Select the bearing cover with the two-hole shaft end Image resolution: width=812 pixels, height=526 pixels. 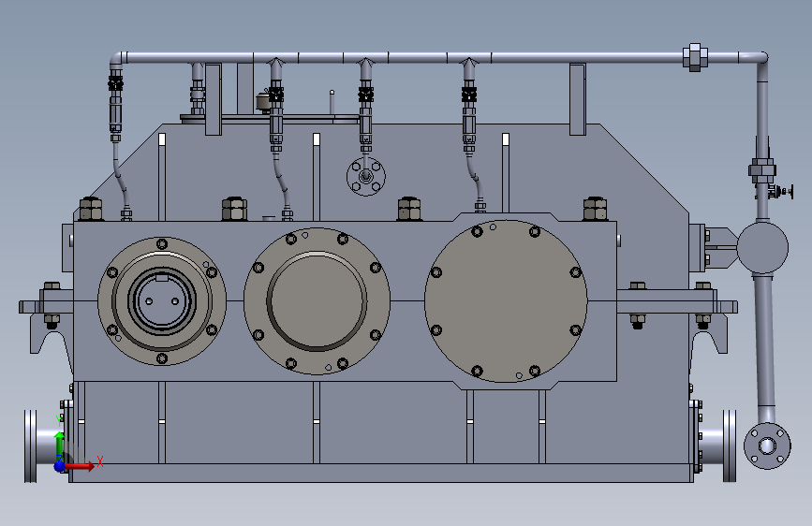tap(162, 300)
